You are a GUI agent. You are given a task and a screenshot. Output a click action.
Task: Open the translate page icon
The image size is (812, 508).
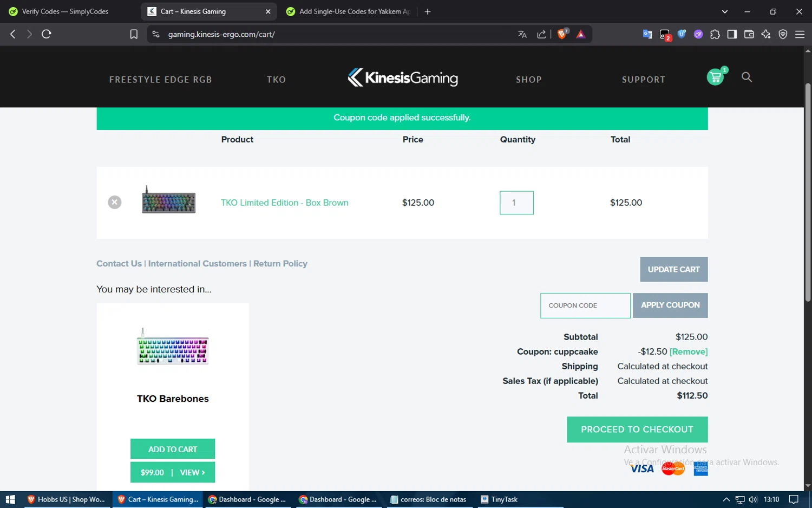(522, 34)
